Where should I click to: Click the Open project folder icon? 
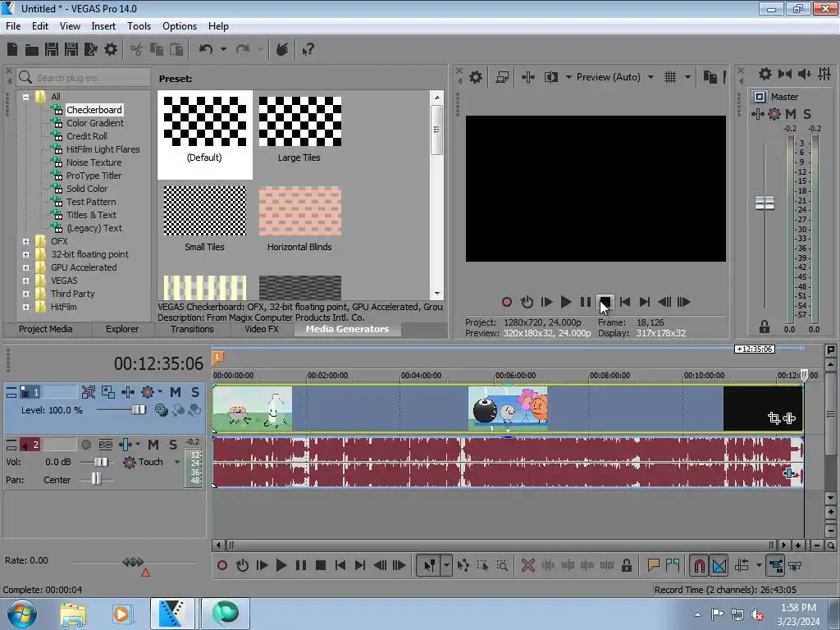click(32, 50)
